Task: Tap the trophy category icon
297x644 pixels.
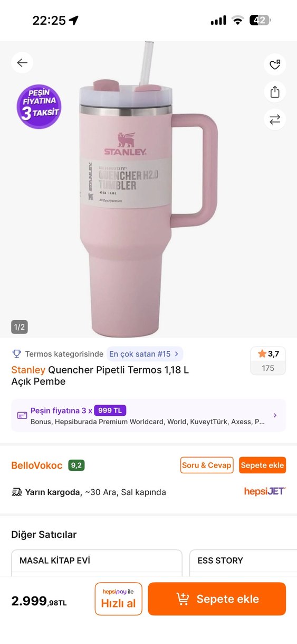Action: point(16,354)
